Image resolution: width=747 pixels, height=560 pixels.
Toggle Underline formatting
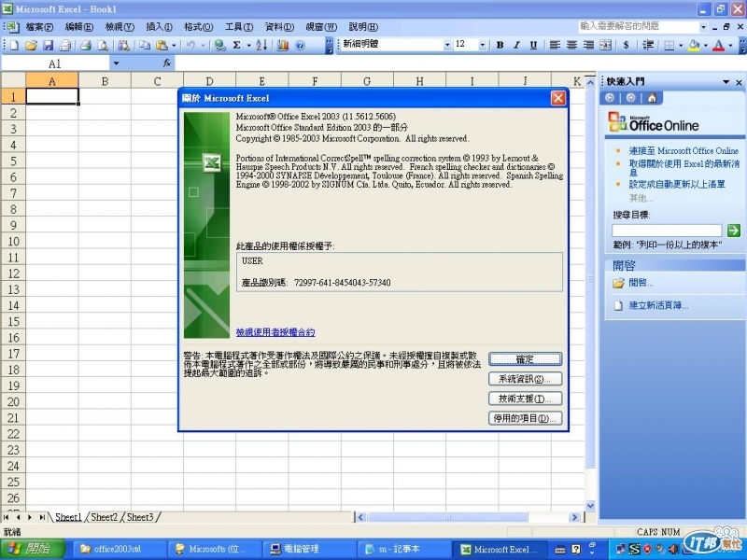tap(533, 45)
